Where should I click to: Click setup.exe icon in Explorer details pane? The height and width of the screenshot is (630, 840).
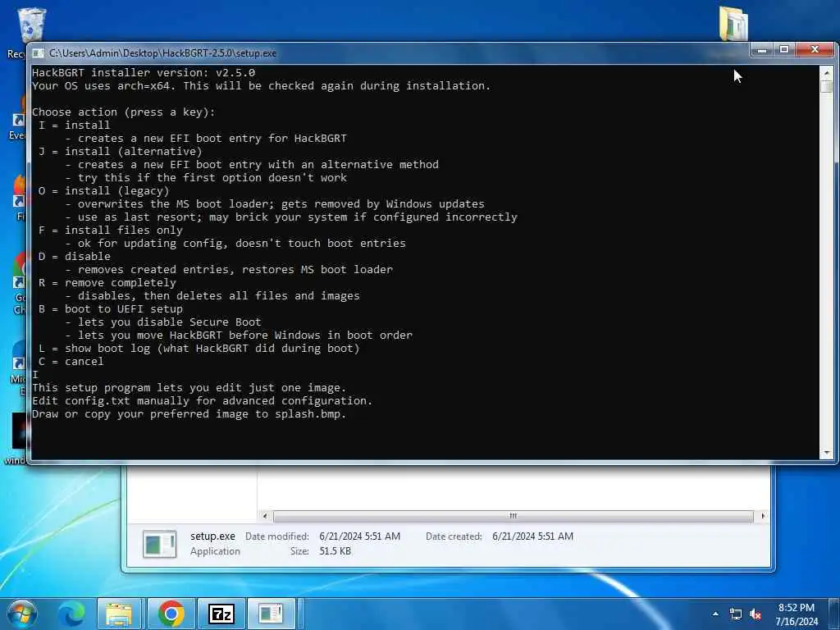point(160,544)
